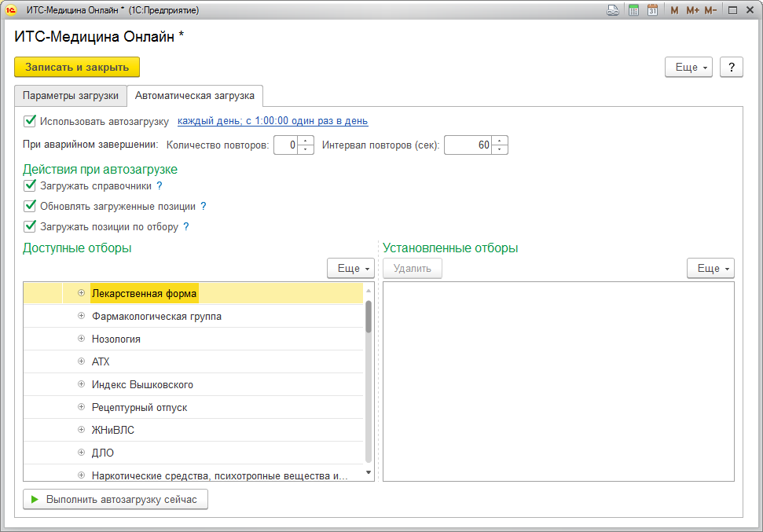
Task: Expand Нозология tree node
Action: pos(81,339)
